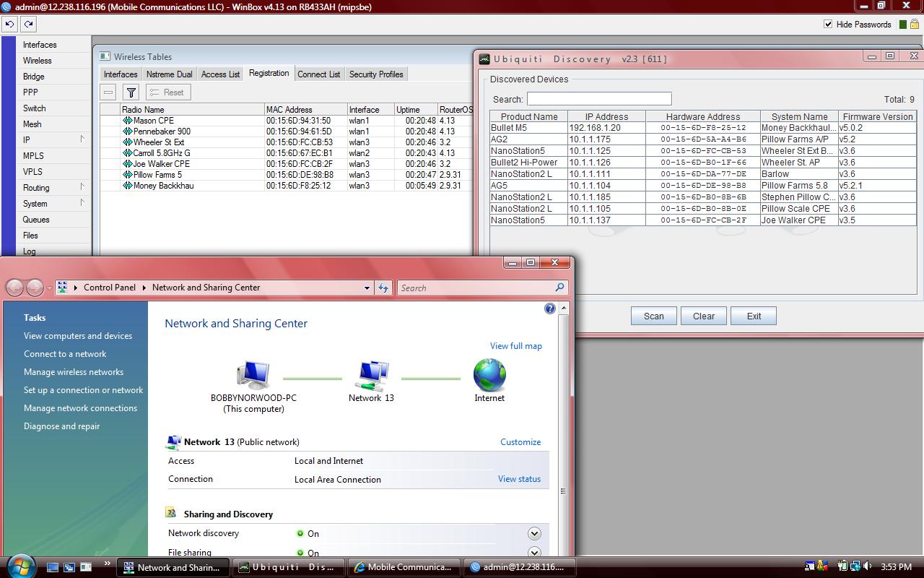Click the Wheeler St Ext radio icon
Screen dimensions: 924x578
click(128, 142)
